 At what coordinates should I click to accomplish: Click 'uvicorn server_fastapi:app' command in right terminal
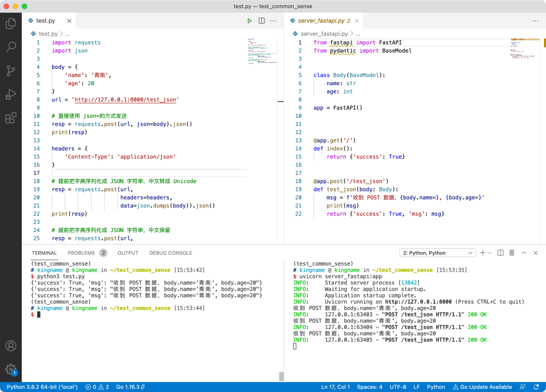click(341, 276)
